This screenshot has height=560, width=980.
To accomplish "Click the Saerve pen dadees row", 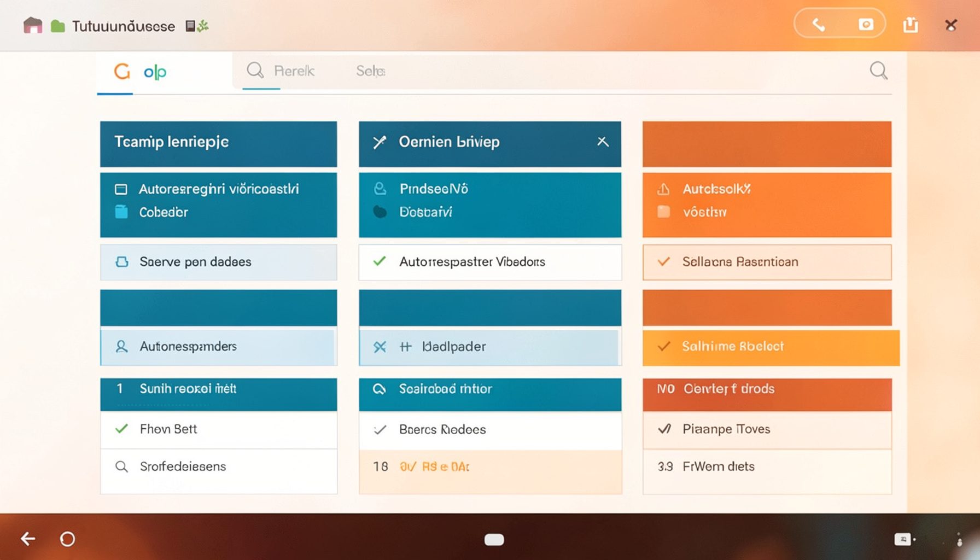I will (218, 262).
